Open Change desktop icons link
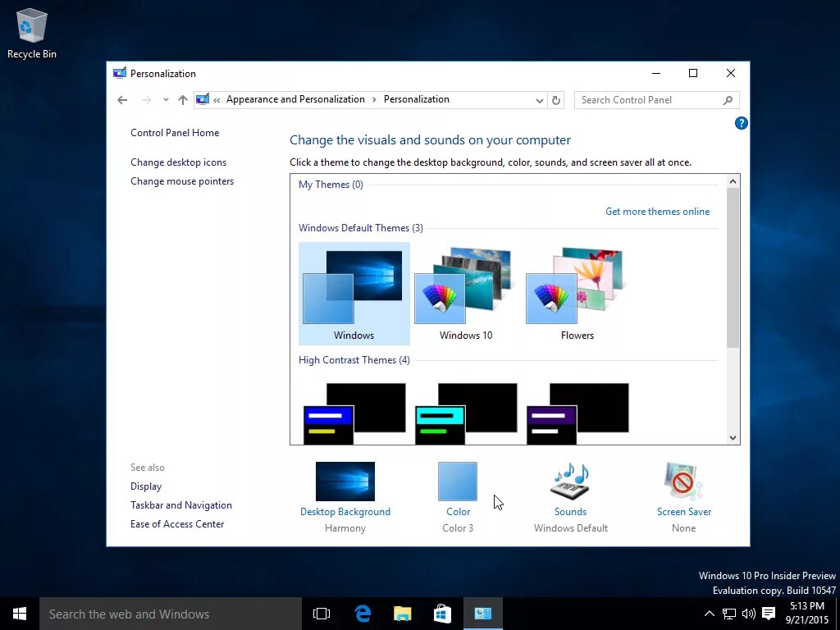The height and width of the screenshot is (630, 840). [178, 162]
